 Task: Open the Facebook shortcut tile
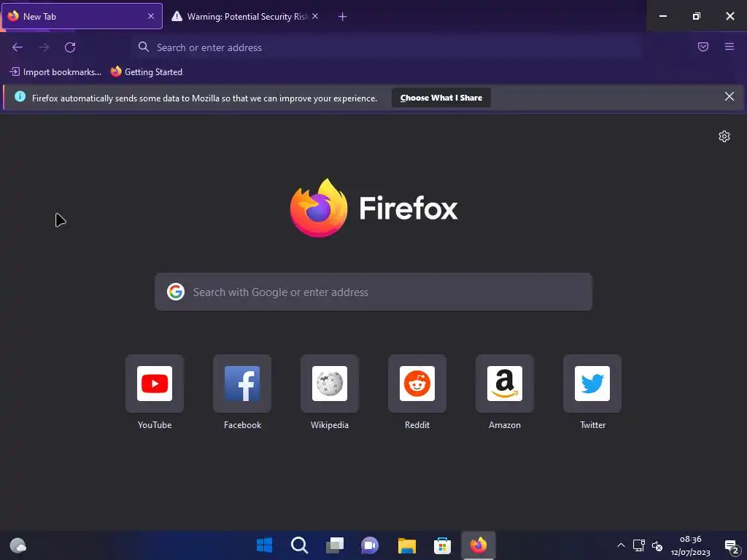[242, 384]
